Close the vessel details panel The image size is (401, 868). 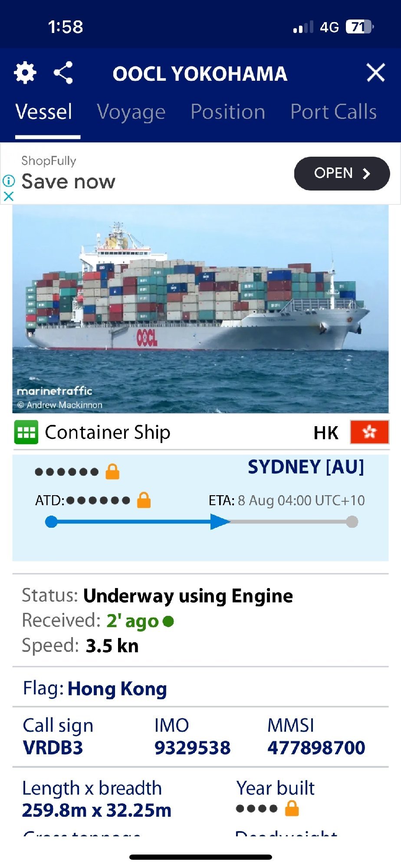[x=376, y=72]
